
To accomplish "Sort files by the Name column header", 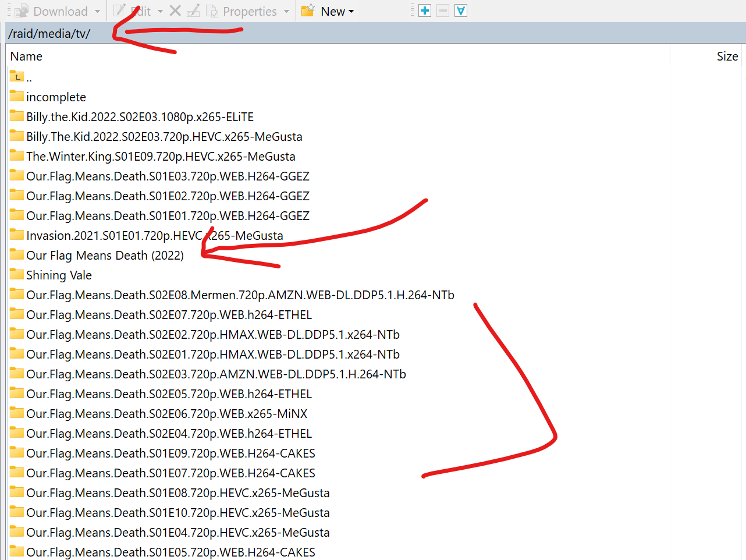I will point(26,56).
